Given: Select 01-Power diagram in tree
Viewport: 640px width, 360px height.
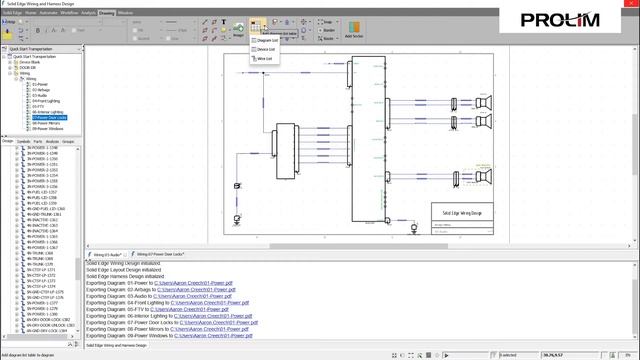Looking at the screenshot, I should pos(40,84).
